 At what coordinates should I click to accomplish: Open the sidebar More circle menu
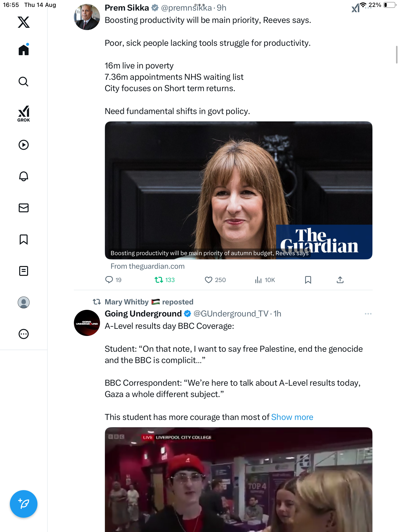click(24, 334)
